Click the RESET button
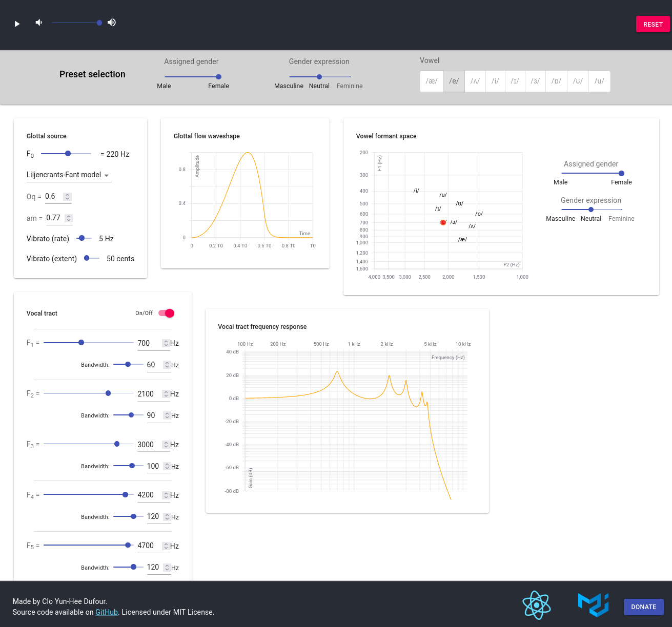Image resolution: width=672 pixels, height=627 pixels. tap(653, 24)
